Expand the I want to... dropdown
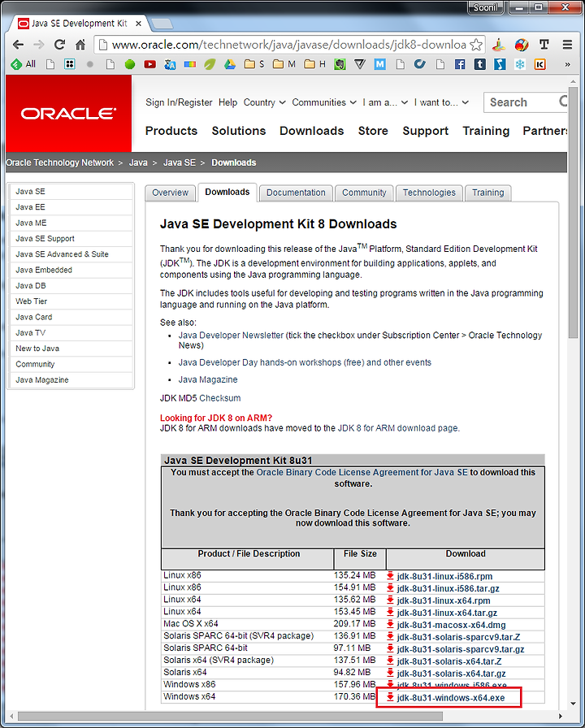This screenshot has height=728, width=585. [441, 102]
